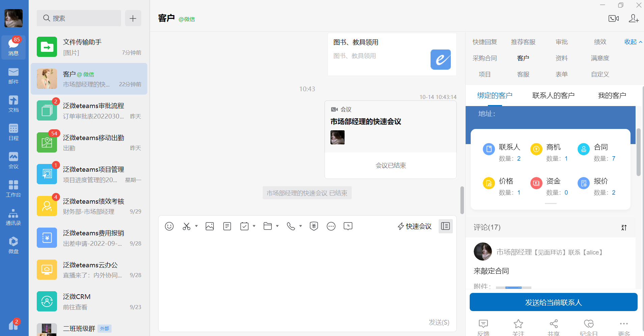Open the emoji picker in chat toolbar
Viewport: 644px width, 336px height.
point(169,226)
